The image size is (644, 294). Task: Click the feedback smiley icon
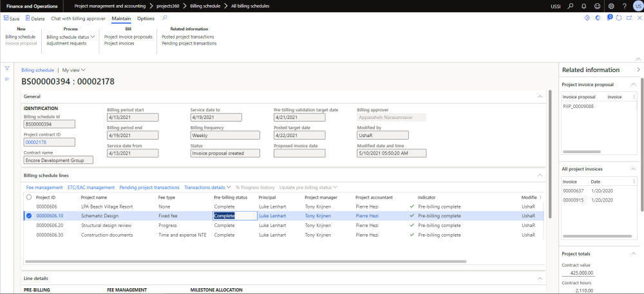597,6
